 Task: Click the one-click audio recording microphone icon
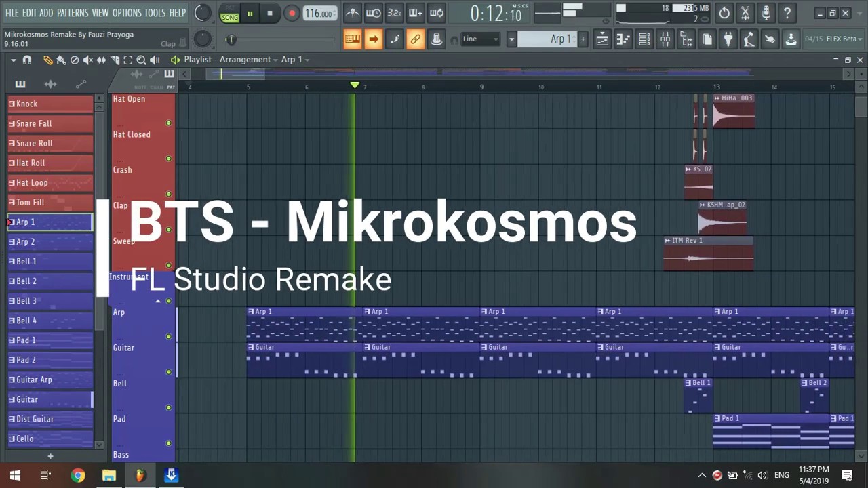click(x=766, y=13)
